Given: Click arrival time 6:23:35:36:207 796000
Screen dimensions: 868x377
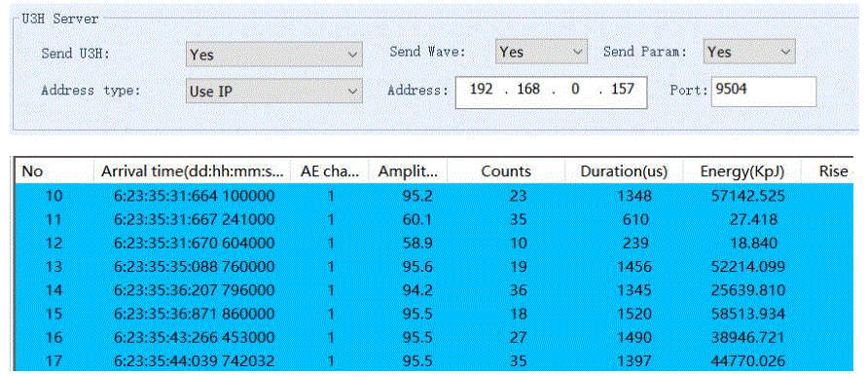Looking at the screenshot, I should 194,290.
